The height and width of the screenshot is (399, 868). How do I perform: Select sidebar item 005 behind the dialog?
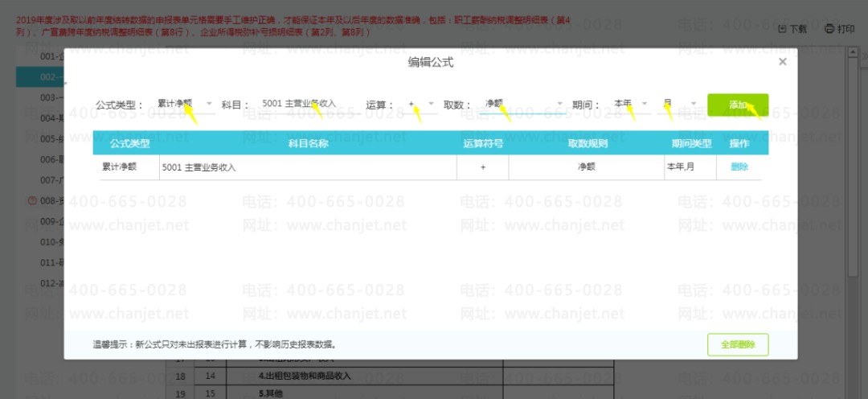52,138
